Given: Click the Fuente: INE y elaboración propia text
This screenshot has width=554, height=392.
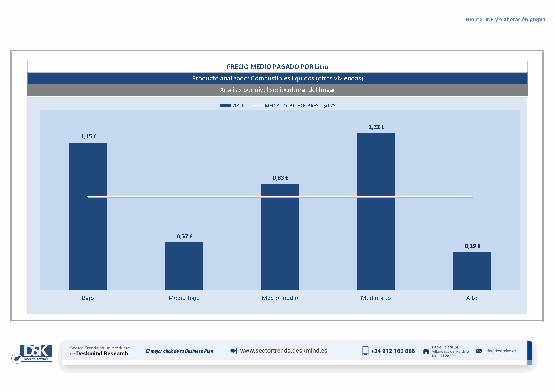Looking at the screenshot, I should coord(505,20).
